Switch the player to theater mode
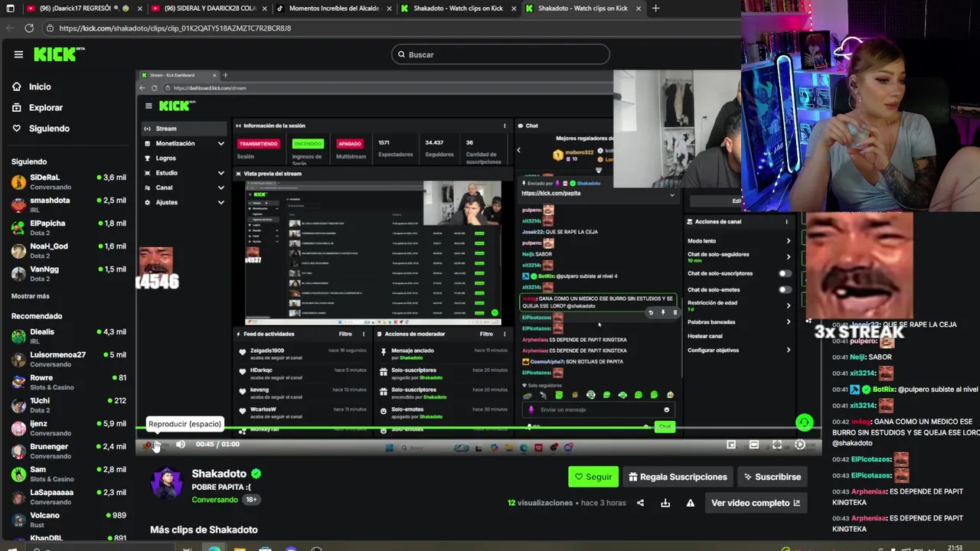 [x=754, y=445]
